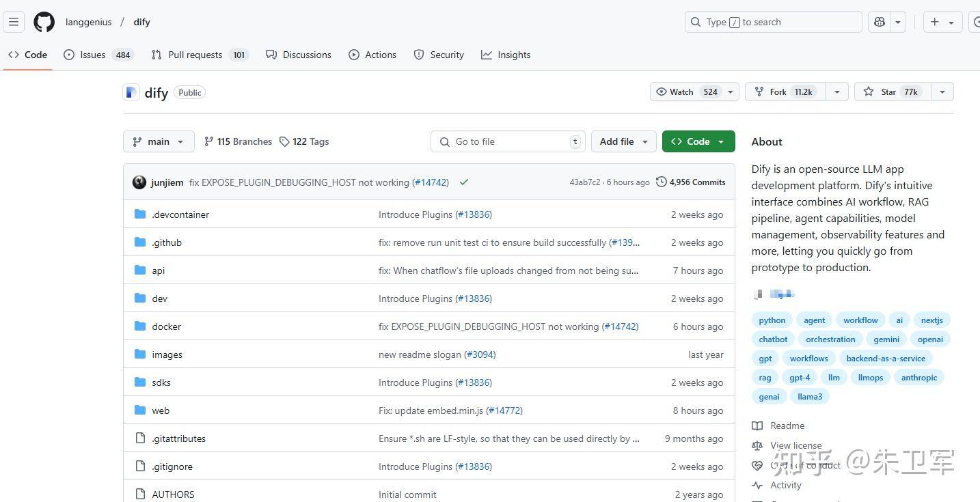
Task: Open the .devcontainer folder
Action: (x=180, y=214)
